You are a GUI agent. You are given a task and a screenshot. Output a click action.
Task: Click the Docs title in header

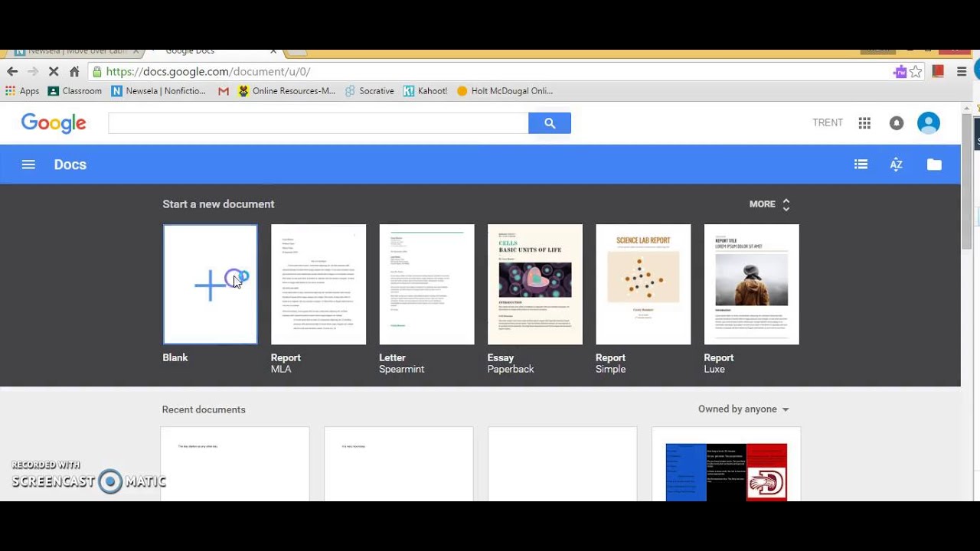click(x=70, y=165)
